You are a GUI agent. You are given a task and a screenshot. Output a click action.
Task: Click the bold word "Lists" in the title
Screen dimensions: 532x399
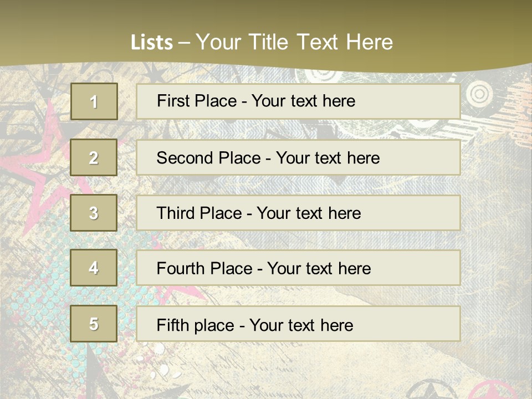coord(151,43)
